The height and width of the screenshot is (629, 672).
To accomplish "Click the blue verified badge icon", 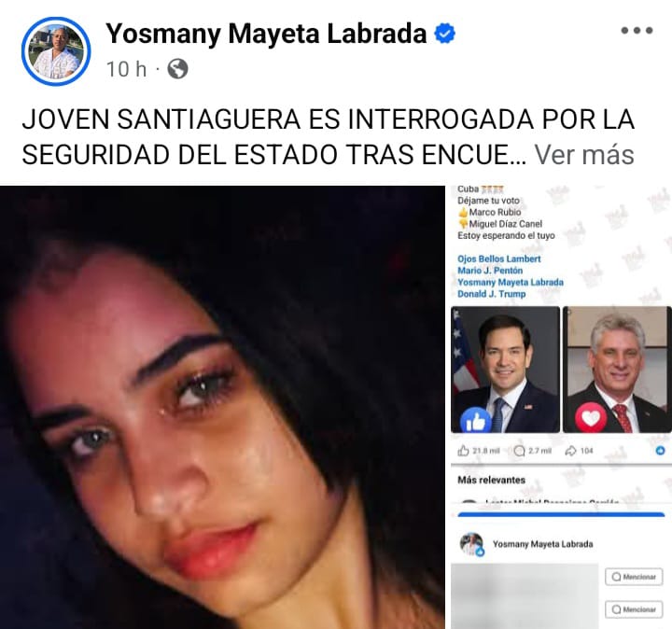I will 445,34.
